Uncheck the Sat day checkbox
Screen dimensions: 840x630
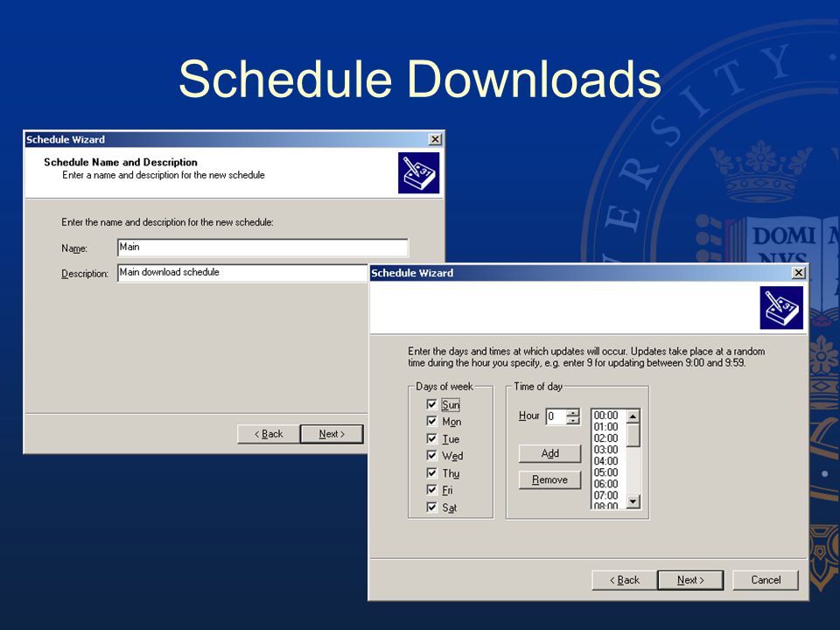431,507
